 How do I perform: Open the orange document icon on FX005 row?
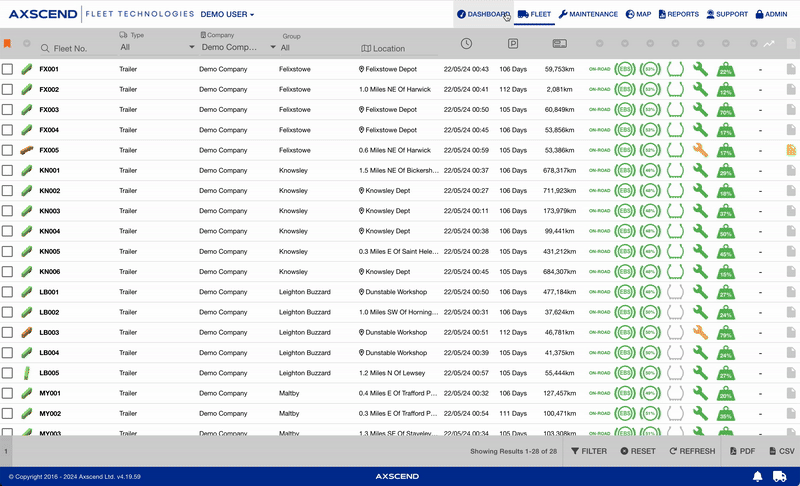click(790, 150)
